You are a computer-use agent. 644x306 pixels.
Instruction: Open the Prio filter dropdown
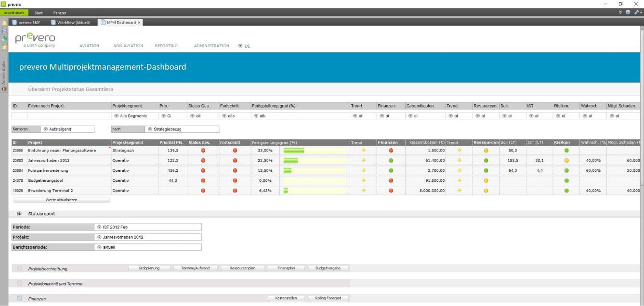pos(172,115)
